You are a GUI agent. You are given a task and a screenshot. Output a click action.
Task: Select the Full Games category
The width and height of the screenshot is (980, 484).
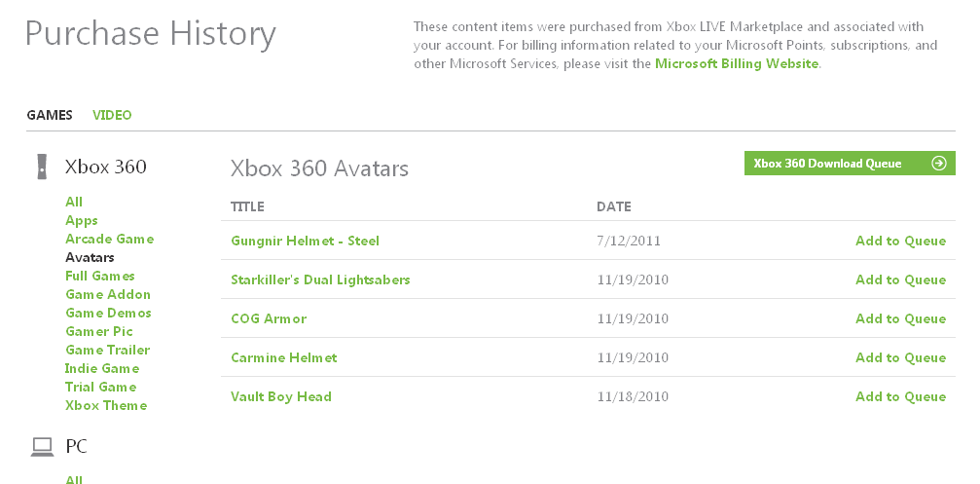[x=100, y=276]
